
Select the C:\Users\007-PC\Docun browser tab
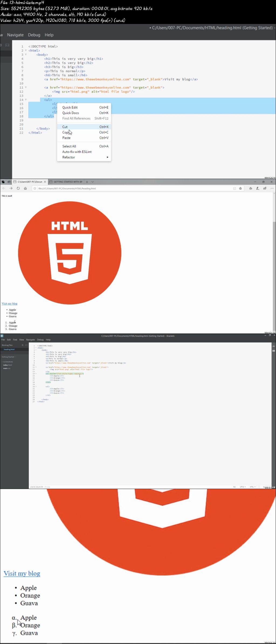tap(30, 182)
